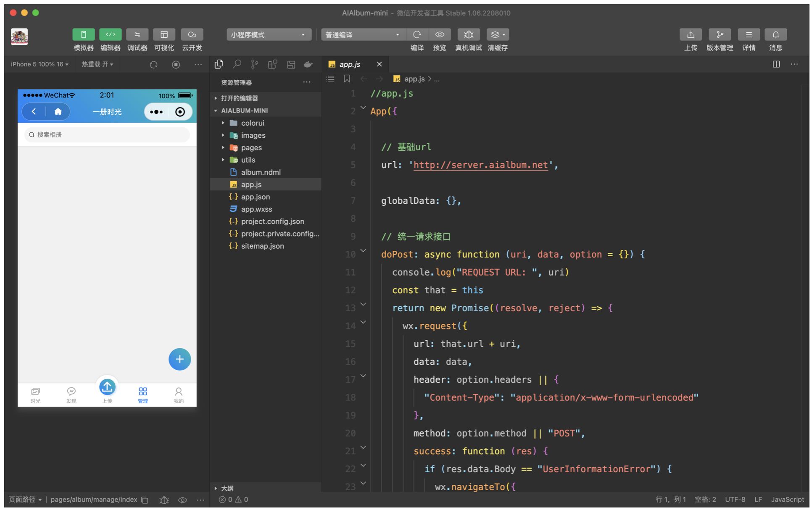Tap the blue plus floating button

[179, 359]
